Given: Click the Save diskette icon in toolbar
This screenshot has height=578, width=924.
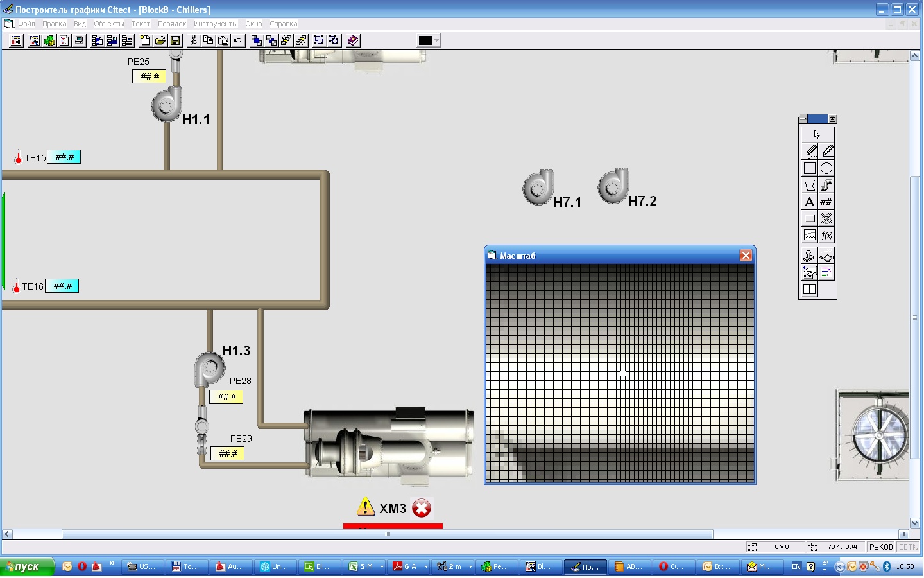Looking at the screenshot, I should [175, 40].
